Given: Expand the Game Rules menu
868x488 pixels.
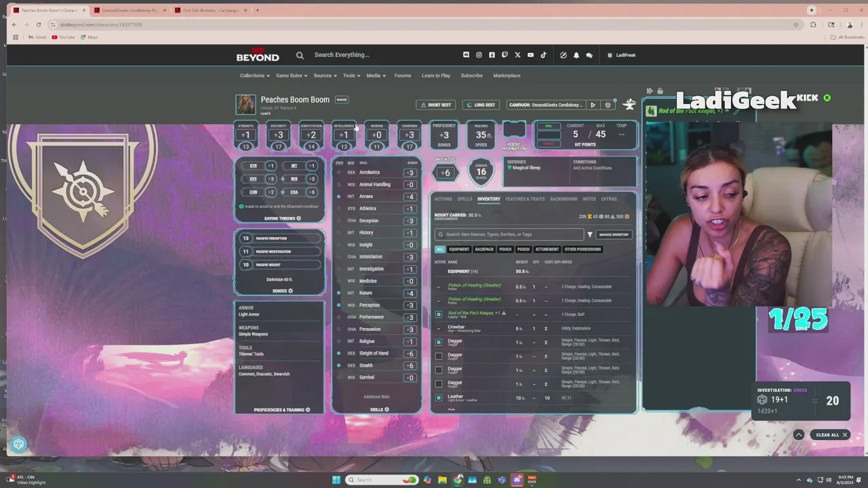Looking at the screenshot, I should 292,75.
